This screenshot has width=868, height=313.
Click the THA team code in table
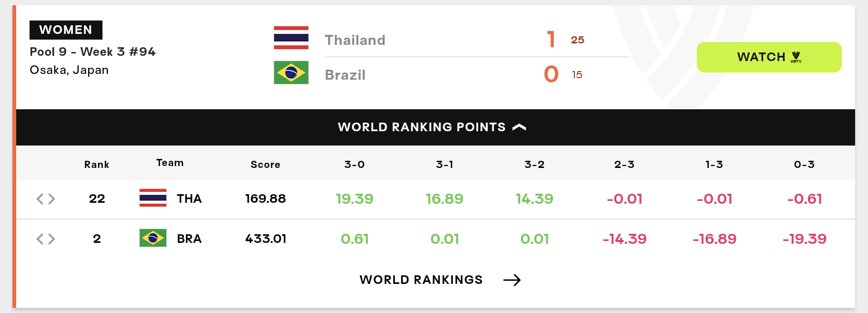[189, 198]
